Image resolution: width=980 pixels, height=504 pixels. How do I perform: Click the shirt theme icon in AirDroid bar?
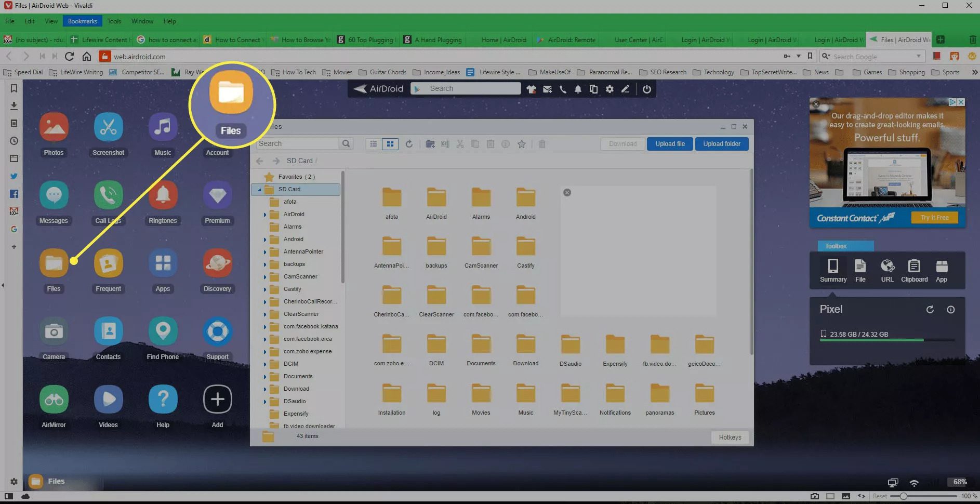tap(531, 89)
